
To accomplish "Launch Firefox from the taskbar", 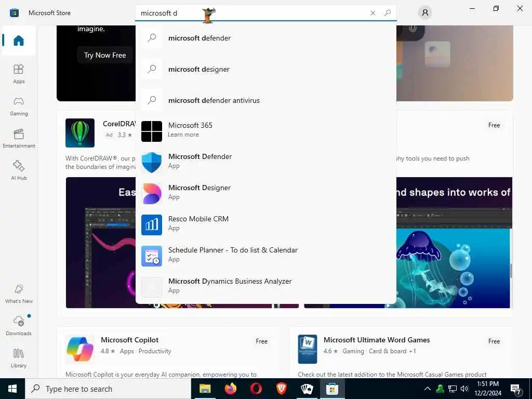I will coord(230,389).
